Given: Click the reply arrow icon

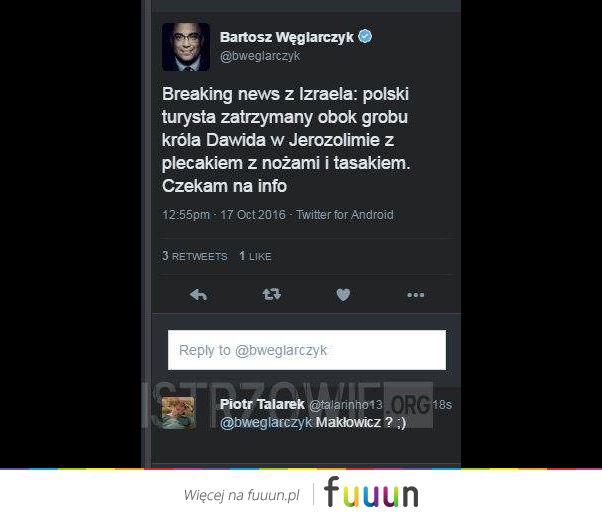Looking at the screenshot, I should pos(198,295).
